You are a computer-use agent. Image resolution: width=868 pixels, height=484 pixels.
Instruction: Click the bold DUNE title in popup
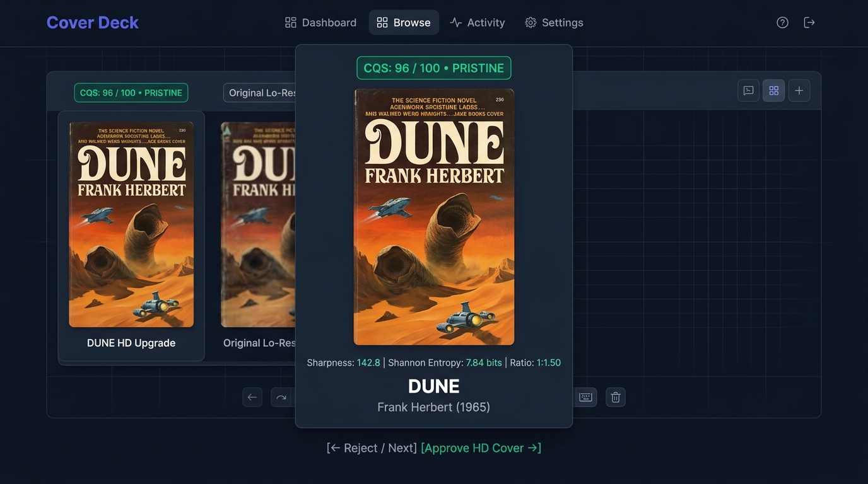[x=434, y=386]
